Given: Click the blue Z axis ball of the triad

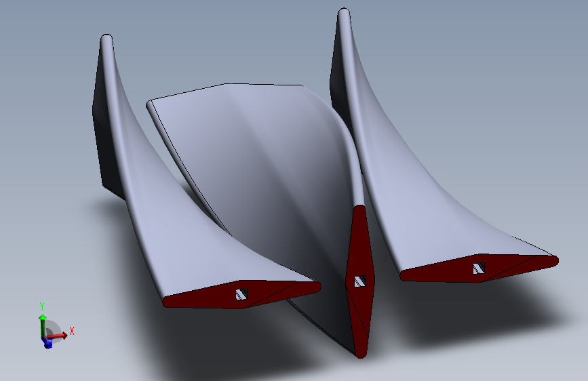Looking at the screenshot, I should coord(47,343).
